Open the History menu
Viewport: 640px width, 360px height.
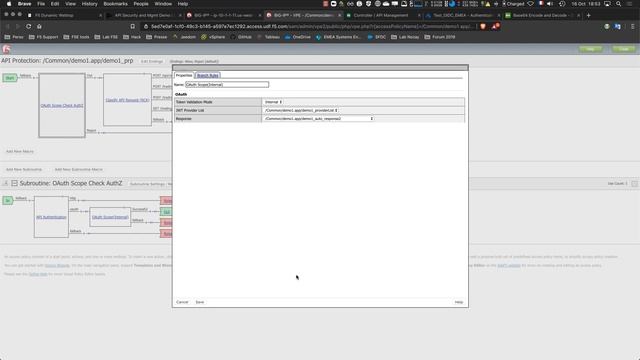point(89,4)
